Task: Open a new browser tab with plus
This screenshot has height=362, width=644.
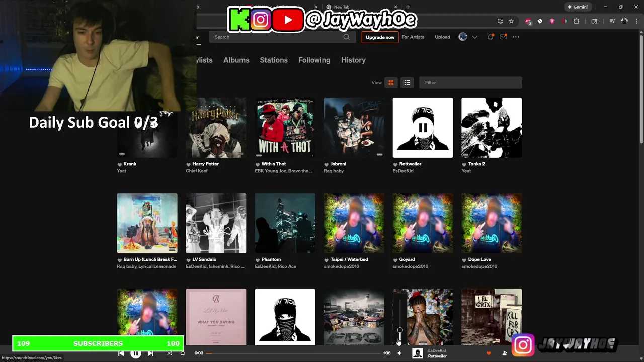Action: click(x=408, y=7)
